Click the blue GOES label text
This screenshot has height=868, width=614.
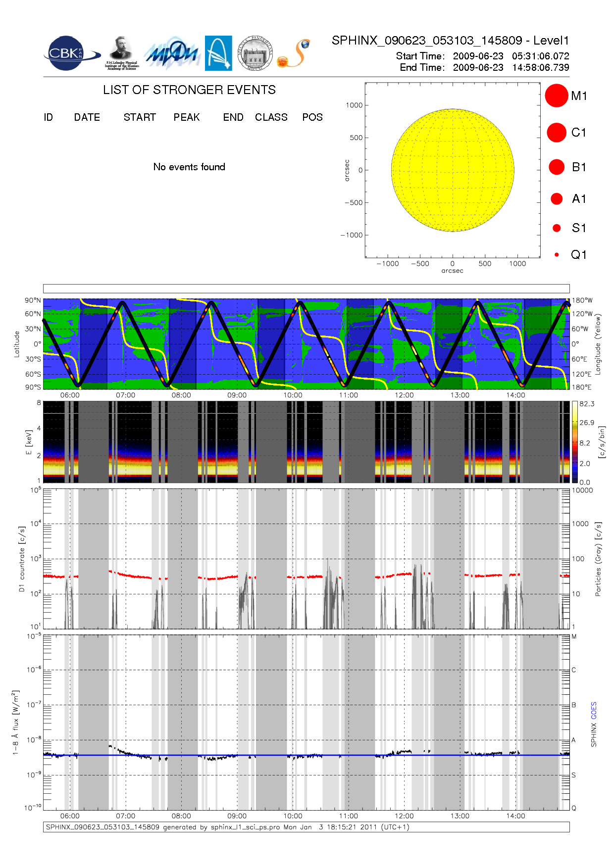[594, 710]
